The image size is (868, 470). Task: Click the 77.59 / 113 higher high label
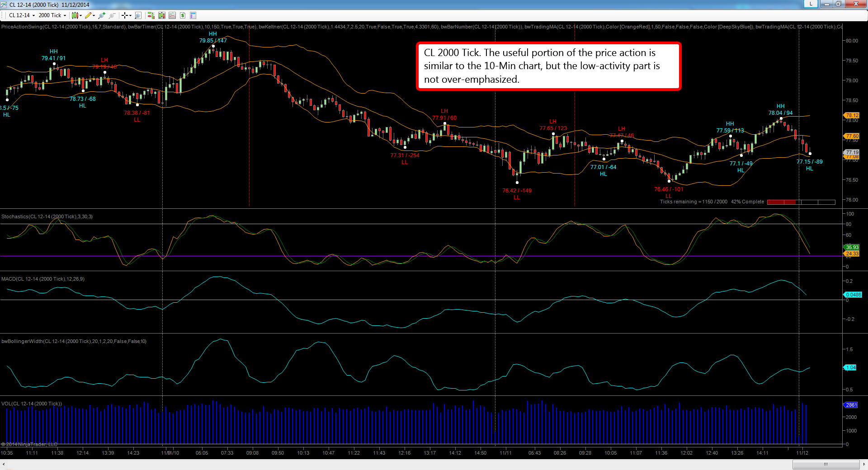coord(730,131)
